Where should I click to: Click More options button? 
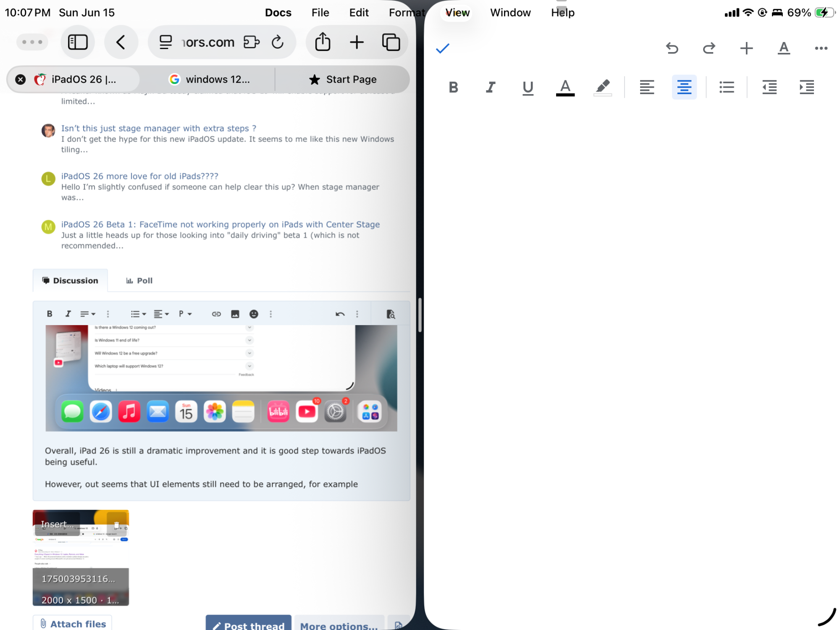tap(339, 623)
